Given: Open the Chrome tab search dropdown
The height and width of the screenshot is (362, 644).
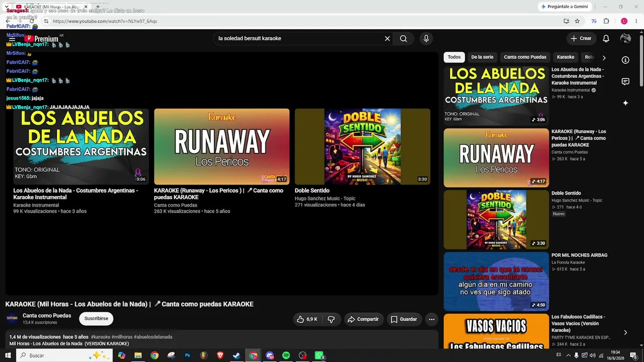Looking at the screenshot, I should tap(7, 7).
